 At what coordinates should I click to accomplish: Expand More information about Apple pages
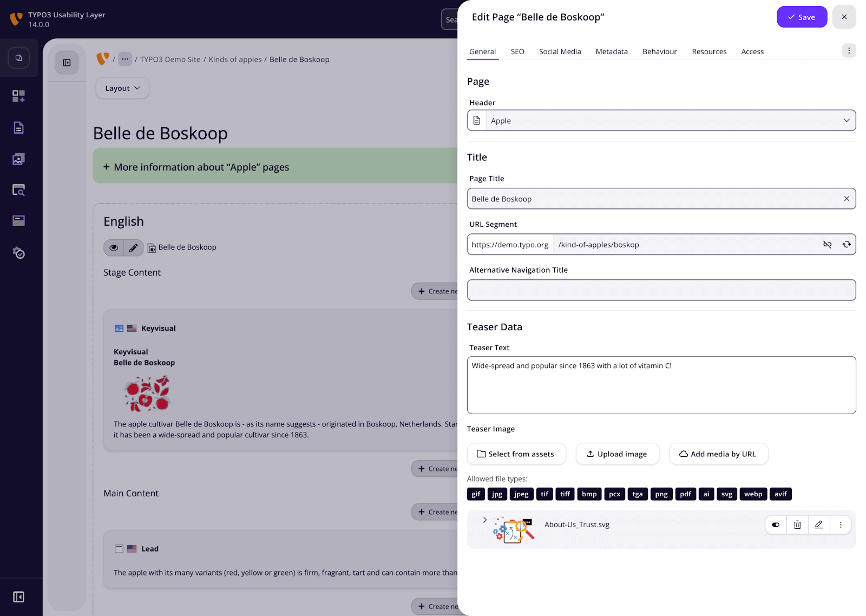[x=201, y=167]
